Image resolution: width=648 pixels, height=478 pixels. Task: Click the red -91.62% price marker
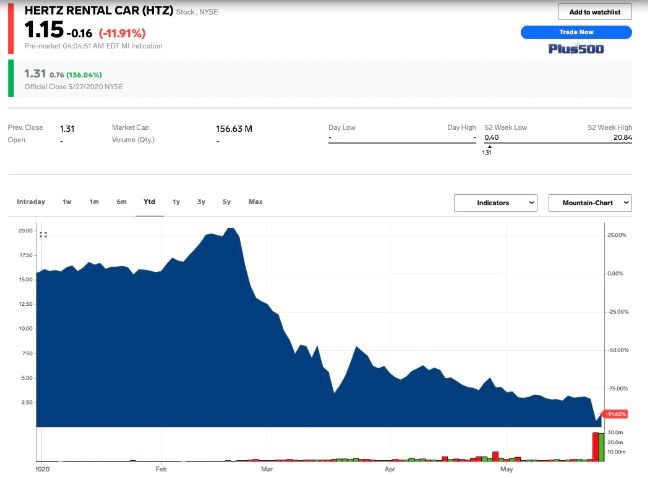616,414
